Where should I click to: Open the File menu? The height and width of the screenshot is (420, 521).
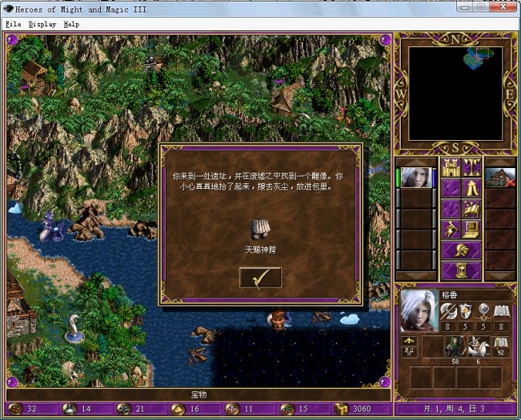tap(14, 24)
